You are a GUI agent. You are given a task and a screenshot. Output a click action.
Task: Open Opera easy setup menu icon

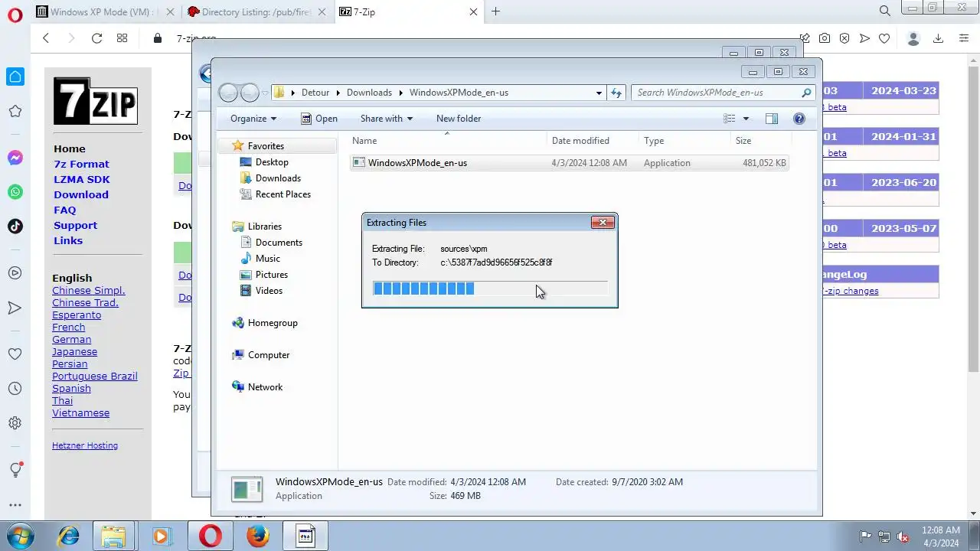click(964, 38)
